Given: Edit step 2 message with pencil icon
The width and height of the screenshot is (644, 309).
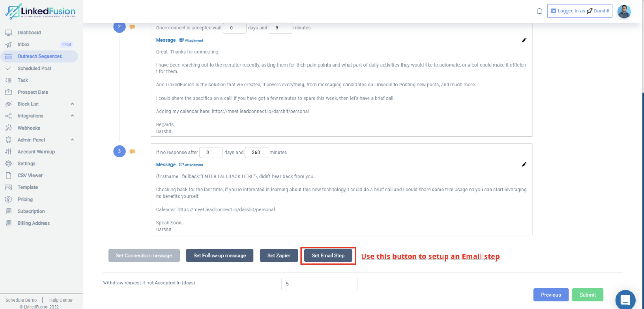Looking at the screenshot, I should click(524, 40).
